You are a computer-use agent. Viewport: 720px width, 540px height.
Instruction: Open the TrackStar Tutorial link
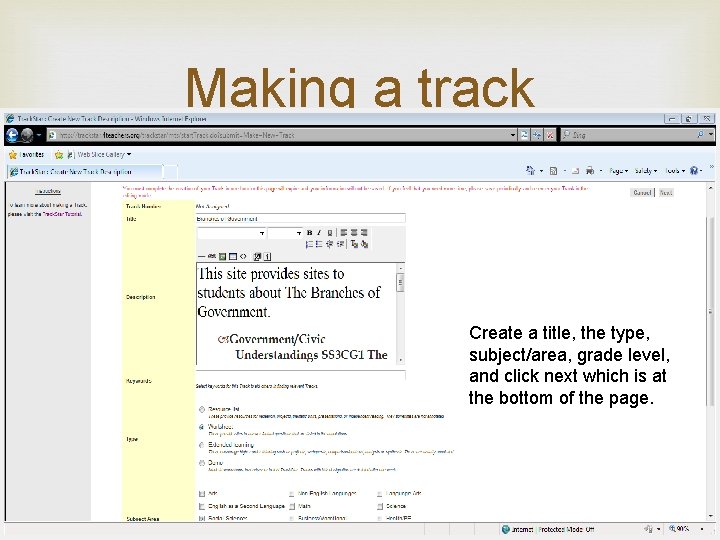(62, 214)
